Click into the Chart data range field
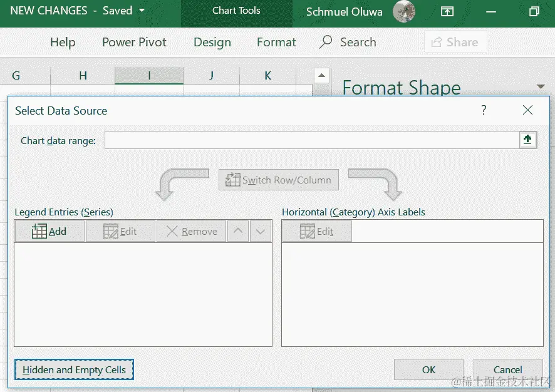555x392 pixels. pyautogui.click(x=312, y=140)
